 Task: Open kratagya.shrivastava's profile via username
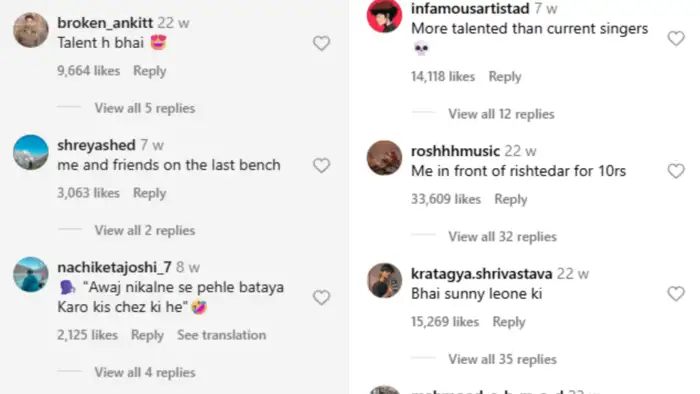482,274
